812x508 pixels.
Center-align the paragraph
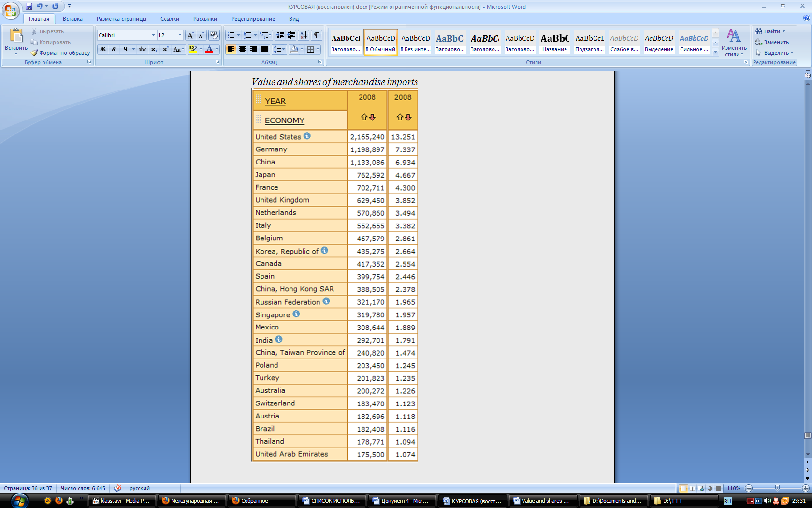[242, 49]
